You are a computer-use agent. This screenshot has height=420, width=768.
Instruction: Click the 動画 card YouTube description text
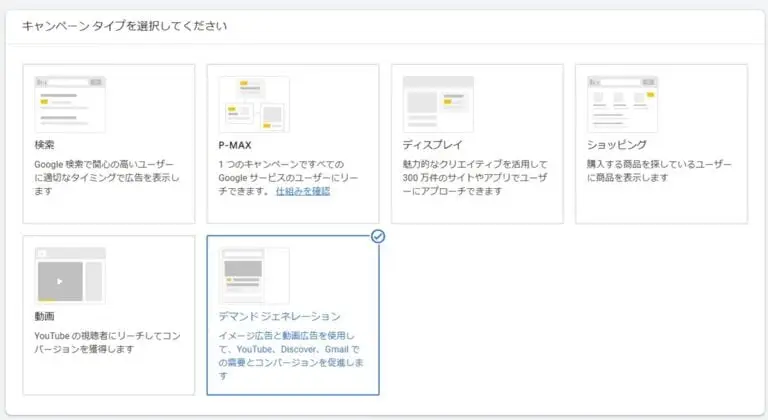[x=107, y=342]
